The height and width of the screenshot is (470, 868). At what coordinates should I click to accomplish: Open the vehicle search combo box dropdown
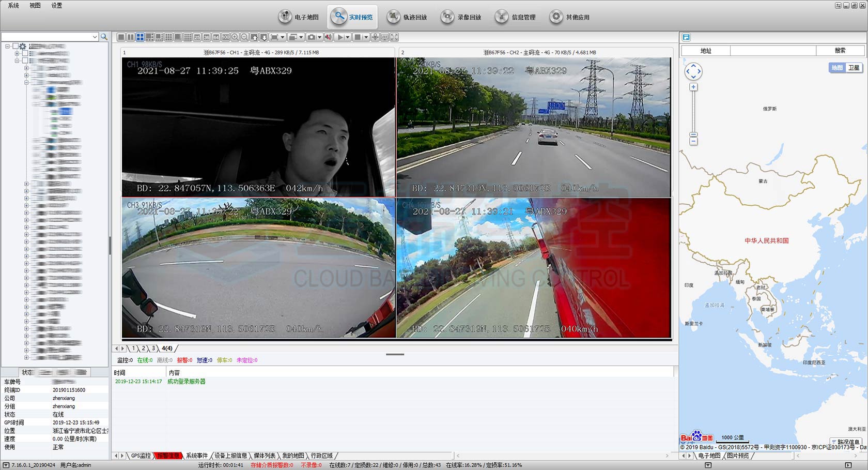tap(95, 37)
